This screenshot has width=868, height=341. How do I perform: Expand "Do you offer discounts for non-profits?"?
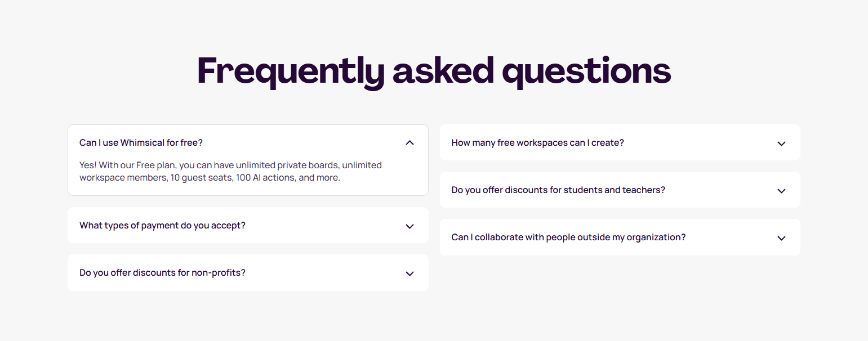click(x=248, y=272)
